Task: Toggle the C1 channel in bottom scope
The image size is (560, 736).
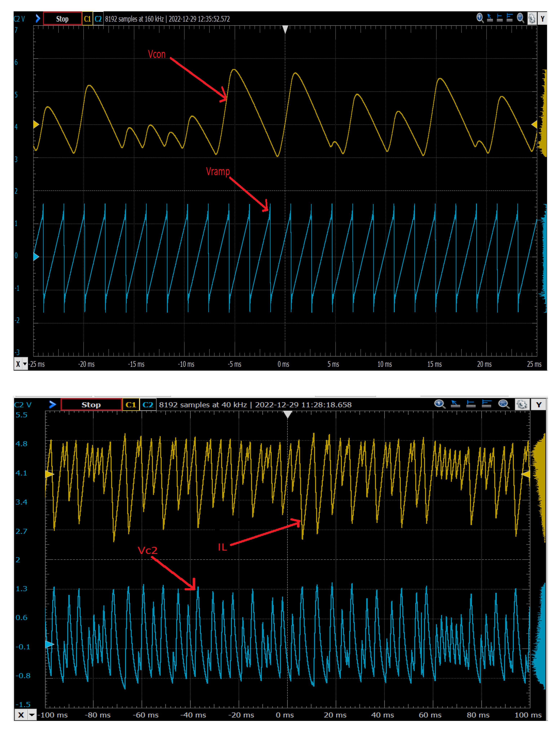Action: click(131, 404)
